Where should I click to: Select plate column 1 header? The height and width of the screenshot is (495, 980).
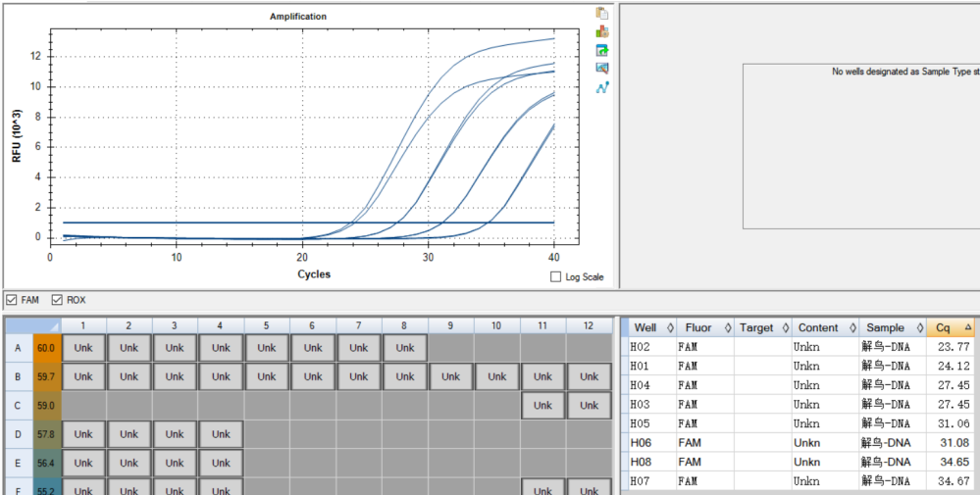(x=83, y=325)
